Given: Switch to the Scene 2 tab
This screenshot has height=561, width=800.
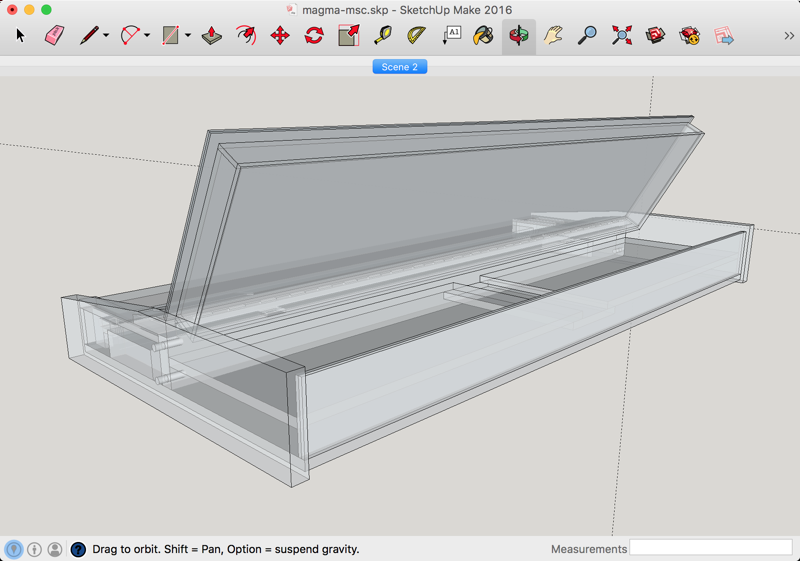Looking at the screenshot, I should click(x=400, y=67).
